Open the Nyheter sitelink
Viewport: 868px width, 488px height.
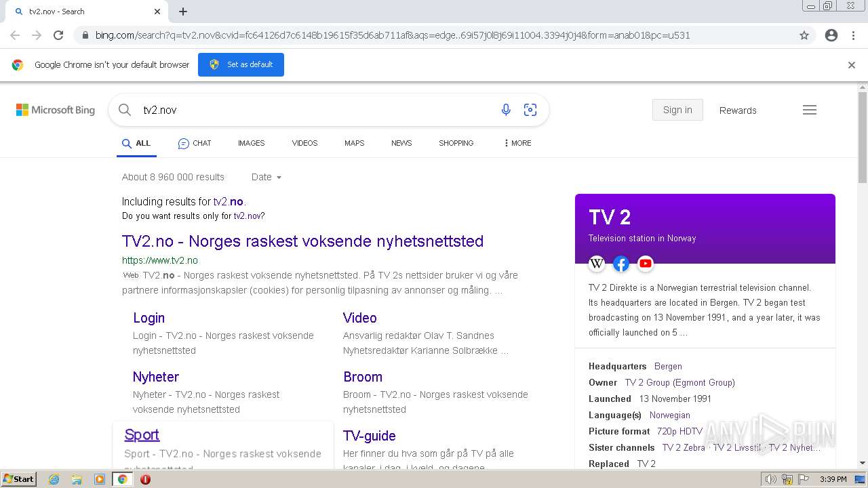click(156, 377)
